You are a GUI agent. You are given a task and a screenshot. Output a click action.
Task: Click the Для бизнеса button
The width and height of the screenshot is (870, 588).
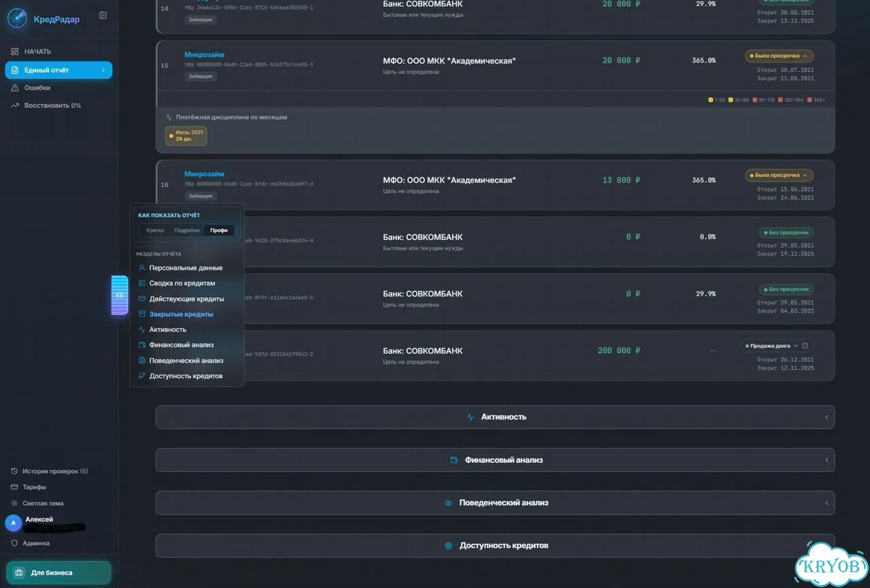point(58,572)
